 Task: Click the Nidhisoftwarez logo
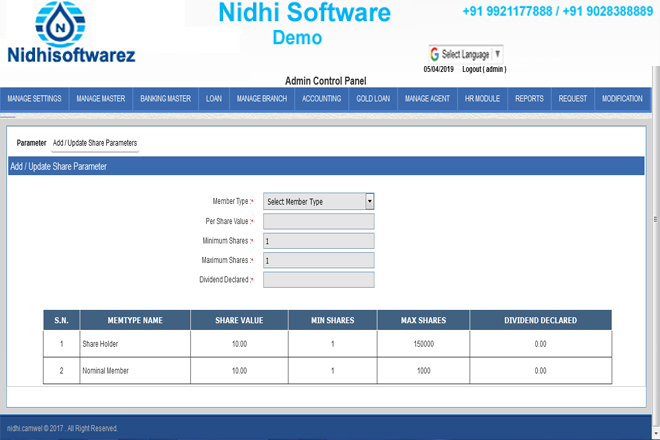(70, 35)
